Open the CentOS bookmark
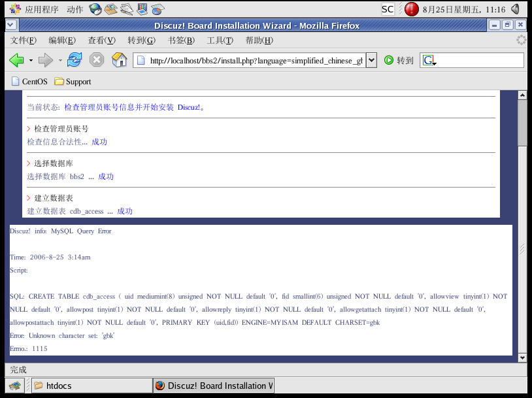Image resolution: width=532 pixels, height=398 pixels. (29, 82)
